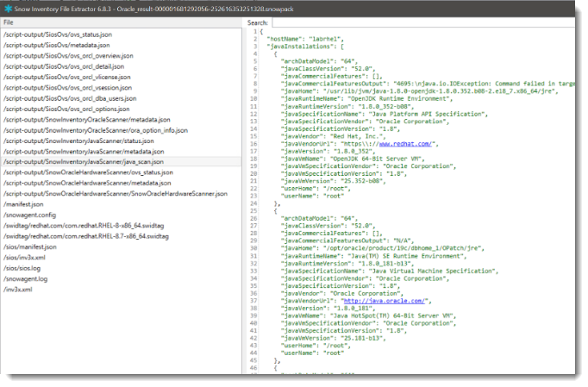Click the "javaVendor": "Oracle Corporation" line
Image resolution: width=588 pixels, height=387 pixels.
(x=342, y=293)
